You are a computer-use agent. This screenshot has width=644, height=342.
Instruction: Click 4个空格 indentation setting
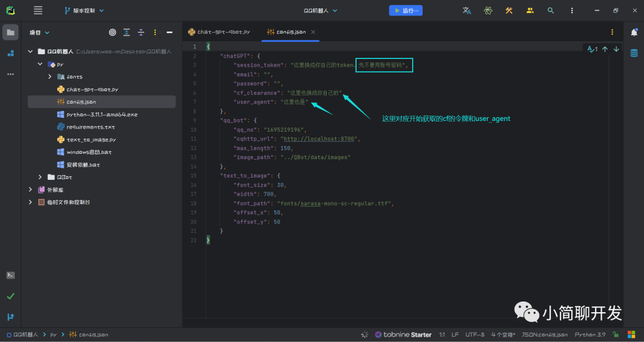503,335
